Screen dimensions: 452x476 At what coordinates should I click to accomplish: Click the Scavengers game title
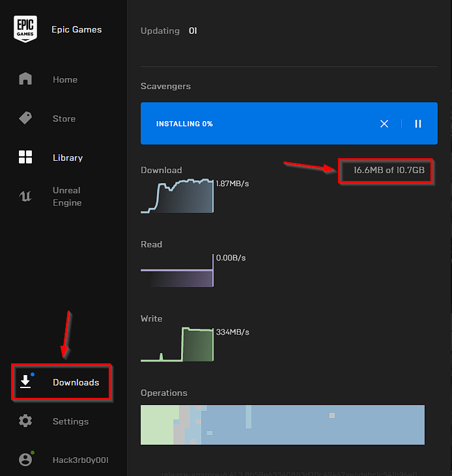coord(165,86)
